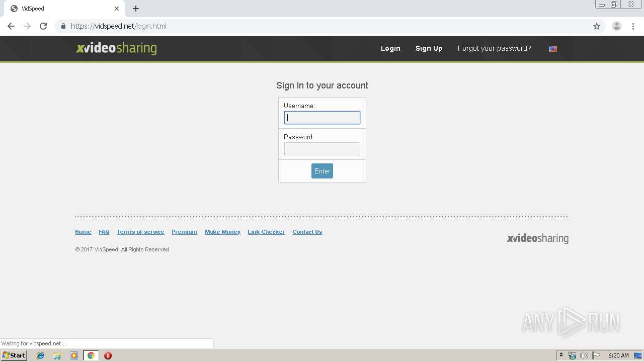
Task: Open the FAQ footer link
Action: (x=104, y=232)
